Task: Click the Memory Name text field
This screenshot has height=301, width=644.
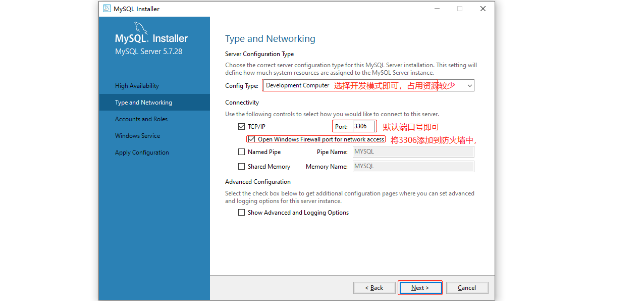Action: tap(413, 167)
